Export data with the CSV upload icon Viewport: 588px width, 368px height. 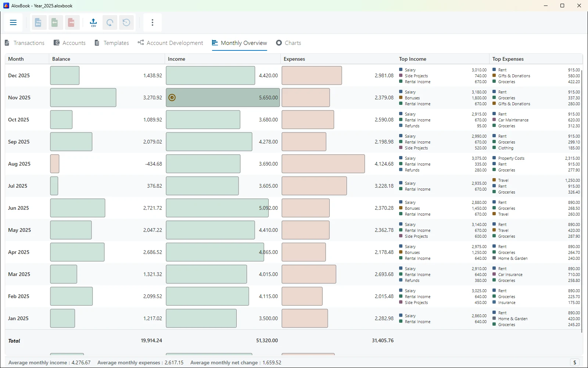(93, 22)
